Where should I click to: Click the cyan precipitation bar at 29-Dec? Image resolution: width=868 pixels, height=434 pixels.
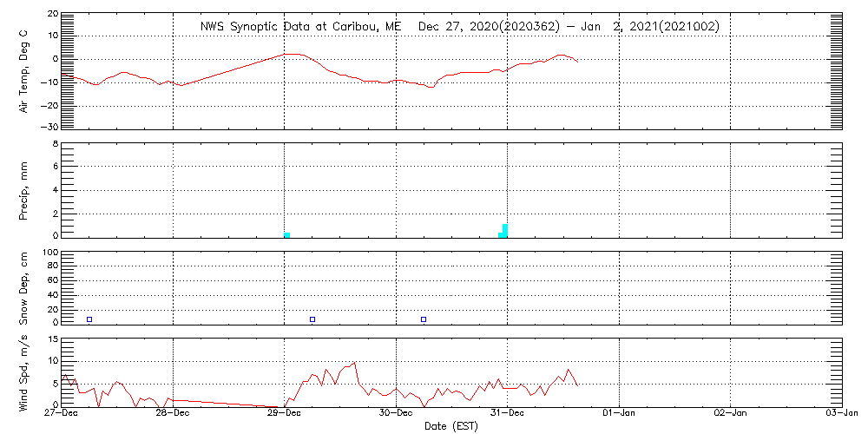(x=287, y=234)
